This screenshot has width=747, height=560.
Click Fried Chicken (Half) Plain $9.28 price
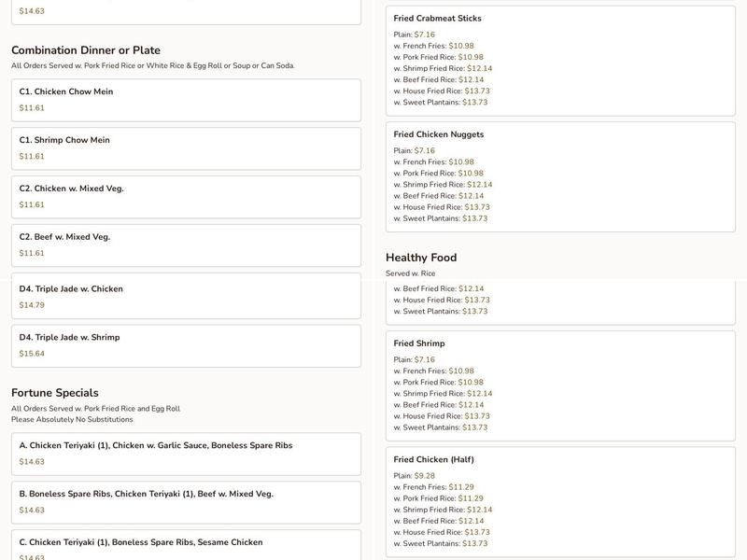425,476
